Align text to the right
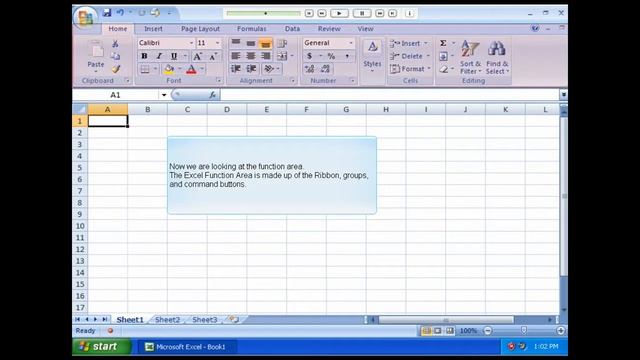Screen dimensions: 640x360 tap(265, 56)
